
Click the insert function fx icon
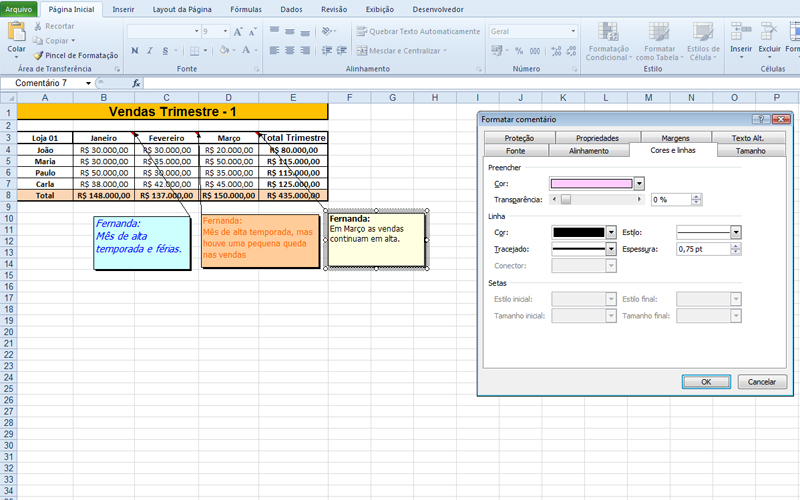[136, 83]
